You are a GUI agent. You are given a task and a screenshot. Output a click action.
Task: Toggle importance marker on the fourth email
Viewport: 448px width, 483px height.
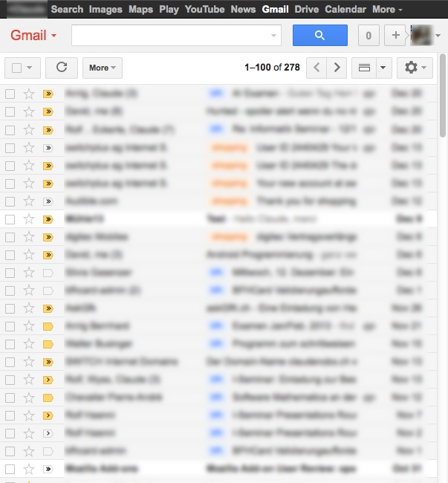pyautogui.click(x=48, y=148)
